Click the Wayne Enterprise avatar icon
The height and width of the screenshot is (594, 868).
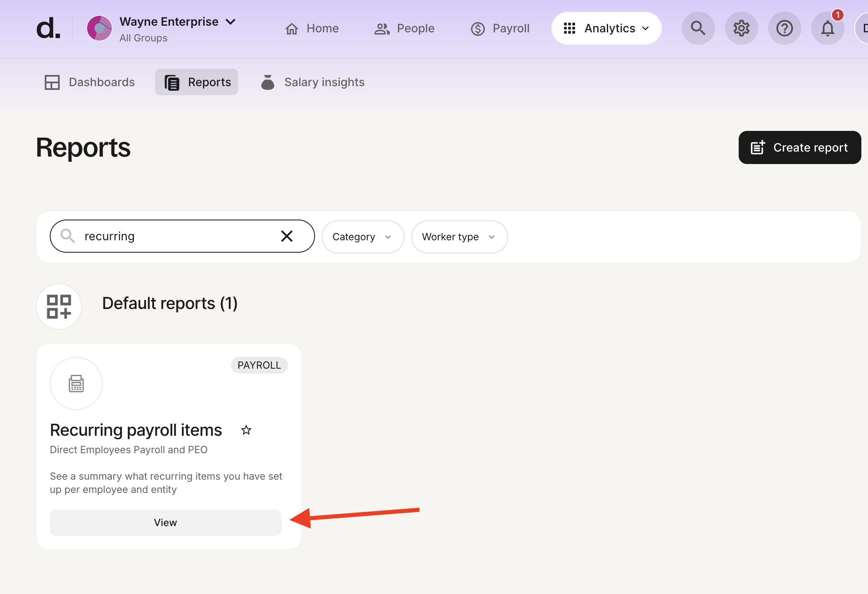click(99, 28)
